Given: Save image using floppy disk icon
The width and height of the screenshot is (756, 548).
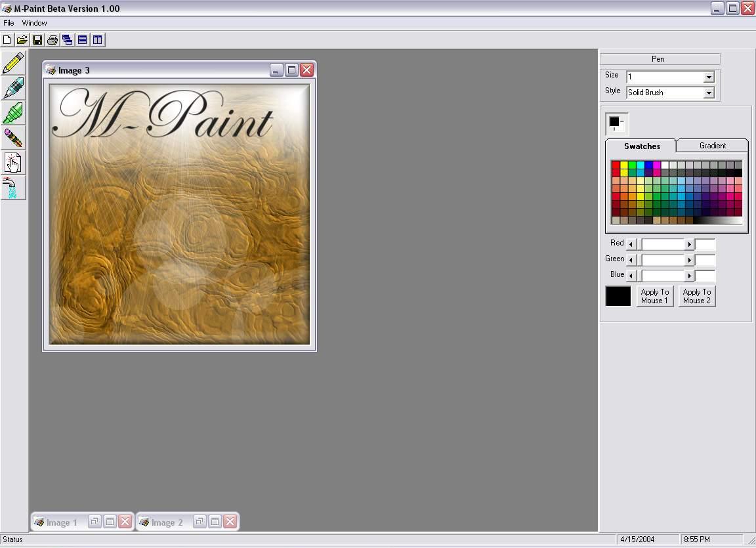Looking at the screenshot, I should coord(37,40).
